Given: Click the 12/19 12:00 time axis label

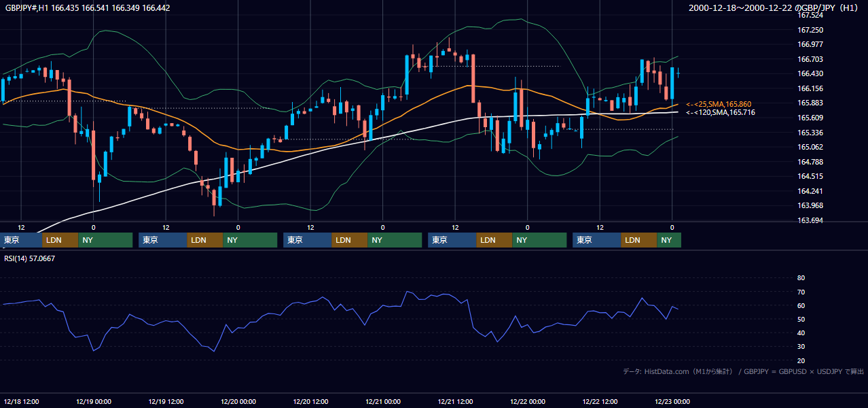Looking at the screenshot, I should (166, 402).
